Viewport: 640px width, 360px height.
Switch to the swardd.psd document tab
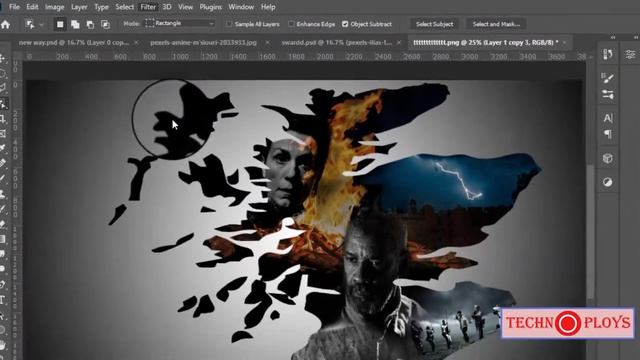(336, 42)
